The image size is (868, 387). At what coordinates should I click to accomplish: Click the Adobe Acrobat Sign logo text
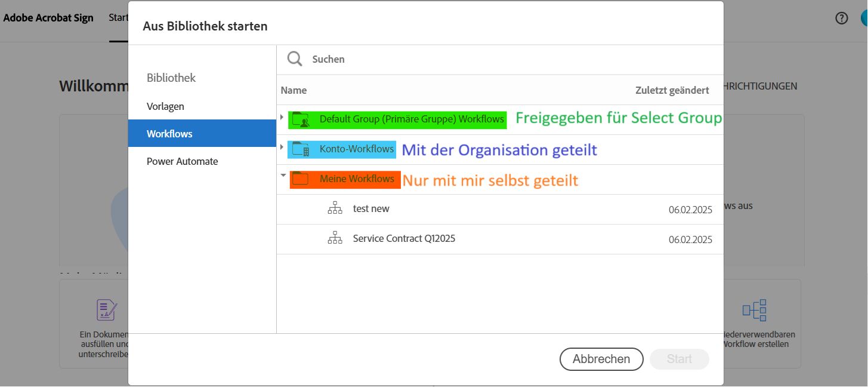point(48,18)
